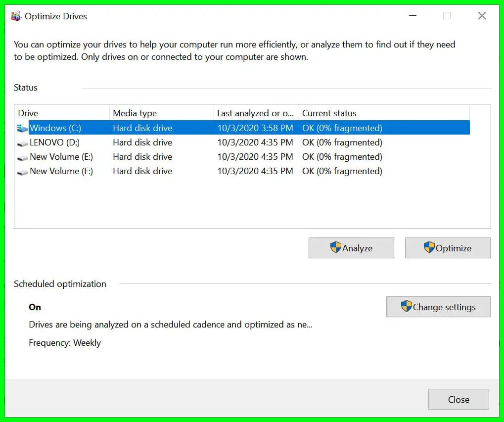The image size is (504, 422).
Task: Click the Optimize Drives title bar icon
Action: [15, 15]
